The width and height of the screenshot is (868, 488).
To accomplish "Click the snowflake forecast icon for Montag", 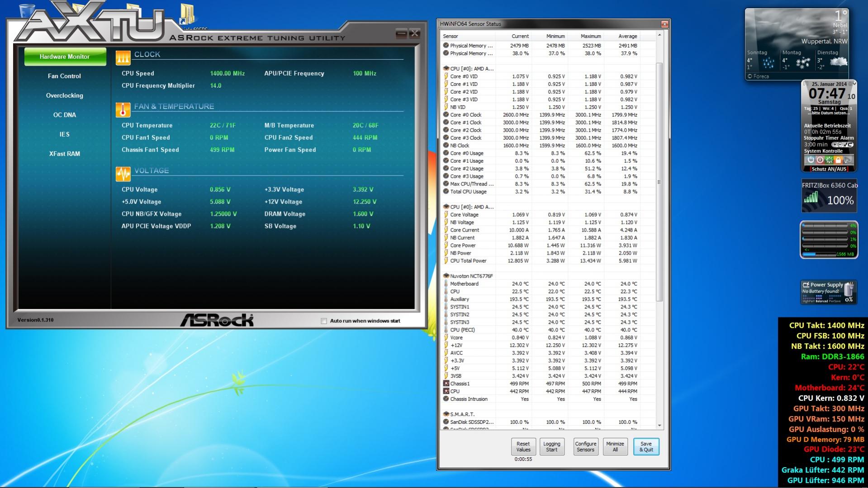I will tap(803, 63).
